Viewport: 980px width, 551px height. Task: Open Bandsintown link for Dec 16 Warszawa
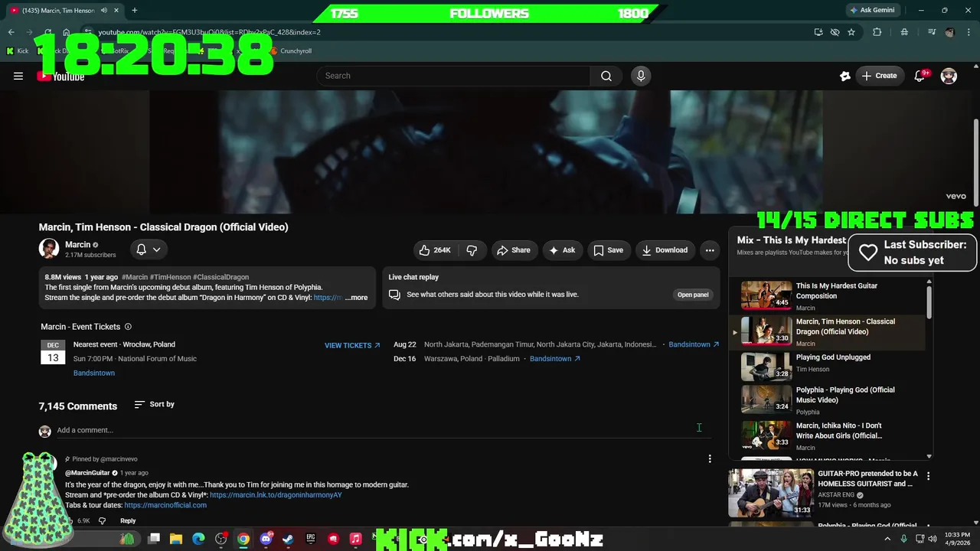point(555,358)
